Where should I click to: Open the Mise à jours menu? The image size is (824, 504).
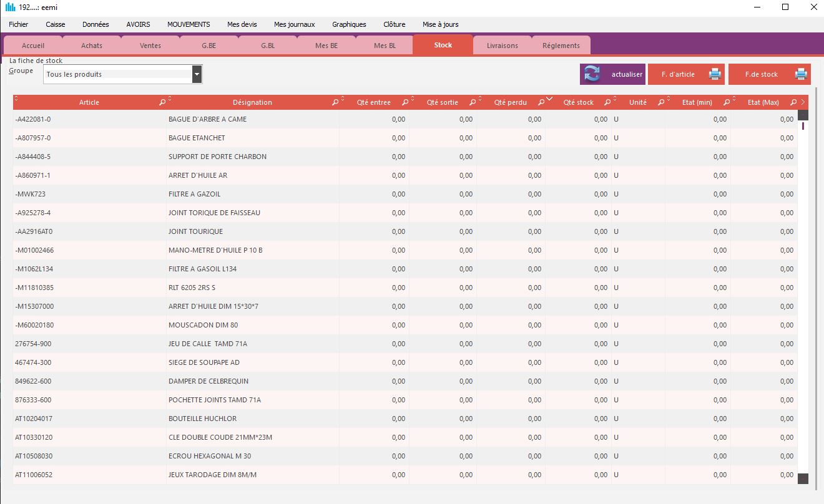pyautogui.click(x=440, y=24)
